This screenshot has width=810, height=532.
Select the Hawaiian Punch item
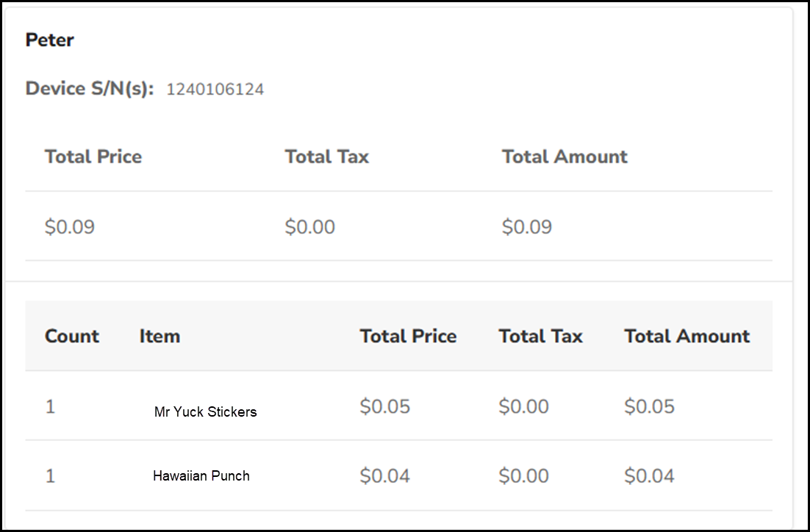coord(201,476)
